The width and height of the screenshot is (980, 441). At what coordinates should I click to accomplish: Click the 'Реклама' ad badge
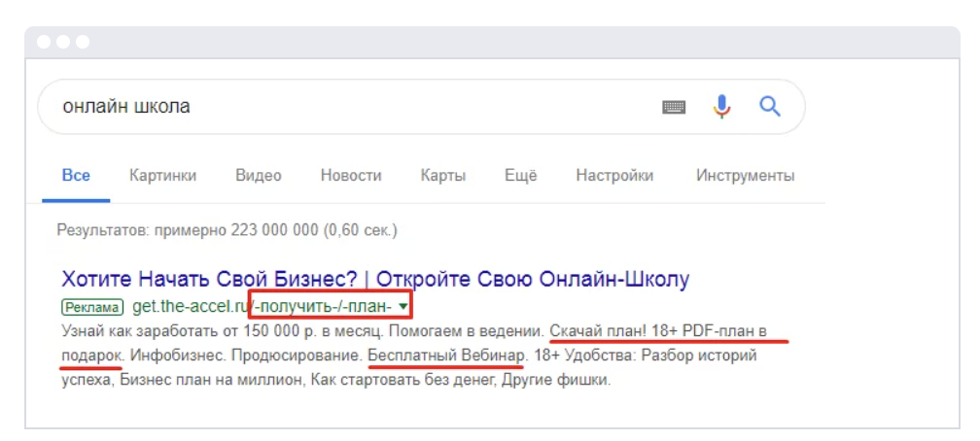click(92, 307)
